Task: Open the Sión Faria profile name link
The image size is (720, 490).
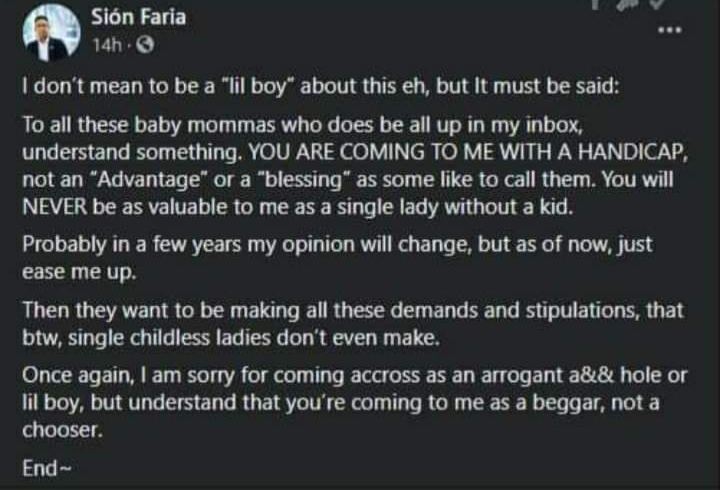Action: pyautogui.click(x=138, y=18)
